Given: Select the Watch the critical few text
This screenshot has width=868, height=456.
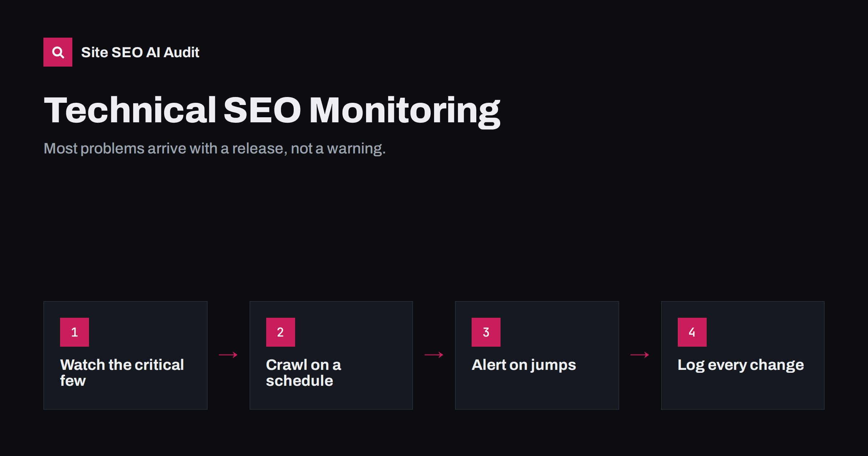Looking at the screenshot, I should click(x=122, y=372).
